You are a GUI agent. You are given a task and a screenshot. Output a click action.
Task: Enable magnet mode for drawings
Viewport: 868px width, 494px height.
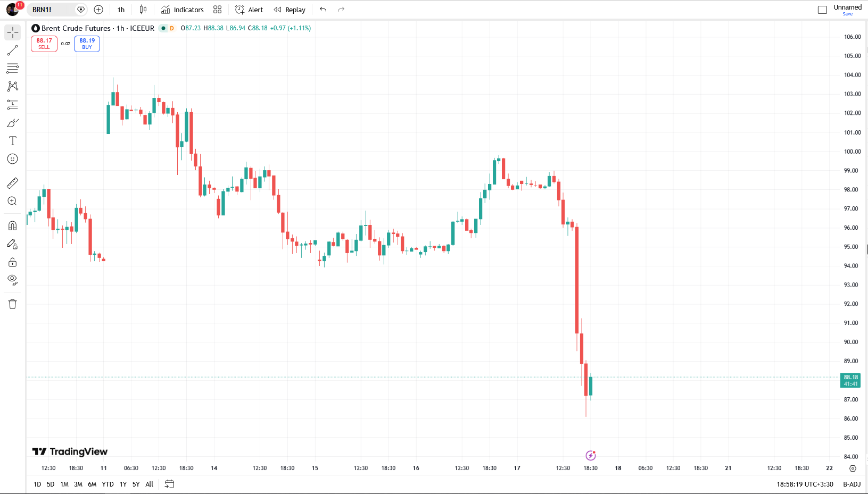[x=13, y=225]
